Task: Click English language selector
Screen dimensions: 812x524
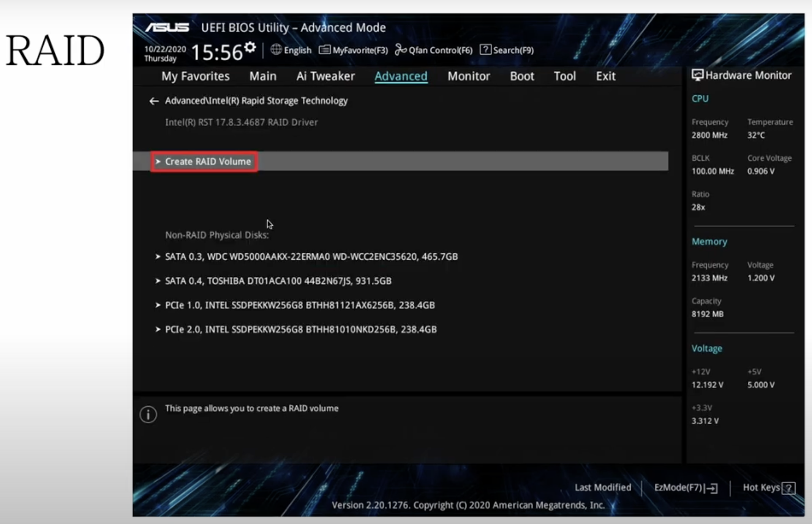Action: pos(297,50)
